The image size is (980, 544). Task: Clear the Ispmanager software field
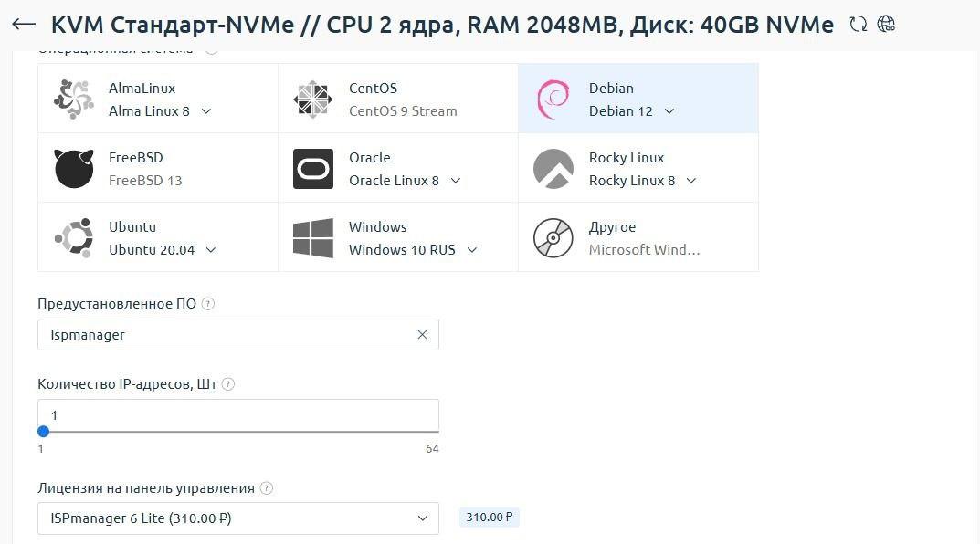point(422,334)
